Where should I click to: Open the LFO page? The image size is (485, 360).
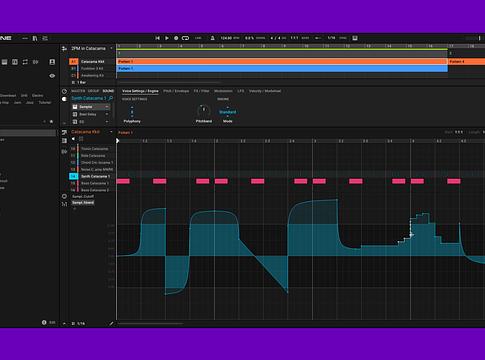241,91
